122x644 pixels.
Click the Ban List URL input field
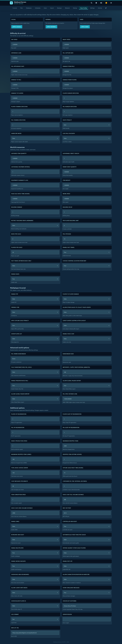point(35,633)
